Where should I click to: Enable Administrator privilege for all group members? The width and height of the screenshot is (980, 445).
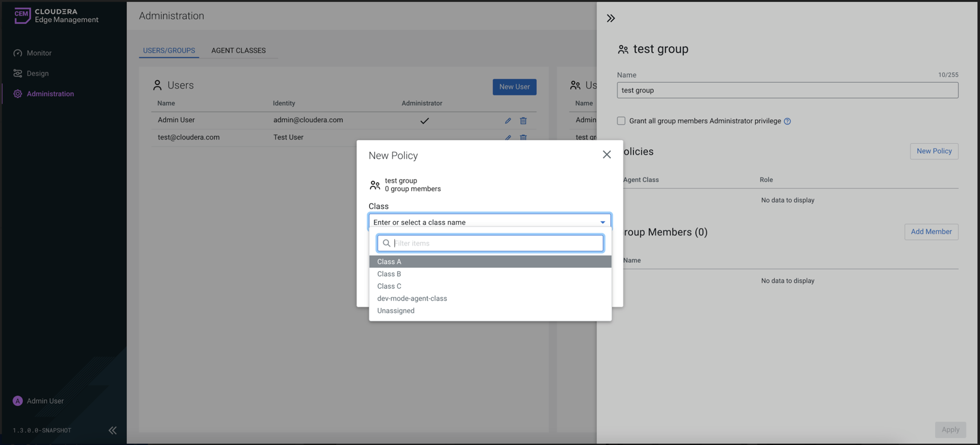(x=621, y=121)
